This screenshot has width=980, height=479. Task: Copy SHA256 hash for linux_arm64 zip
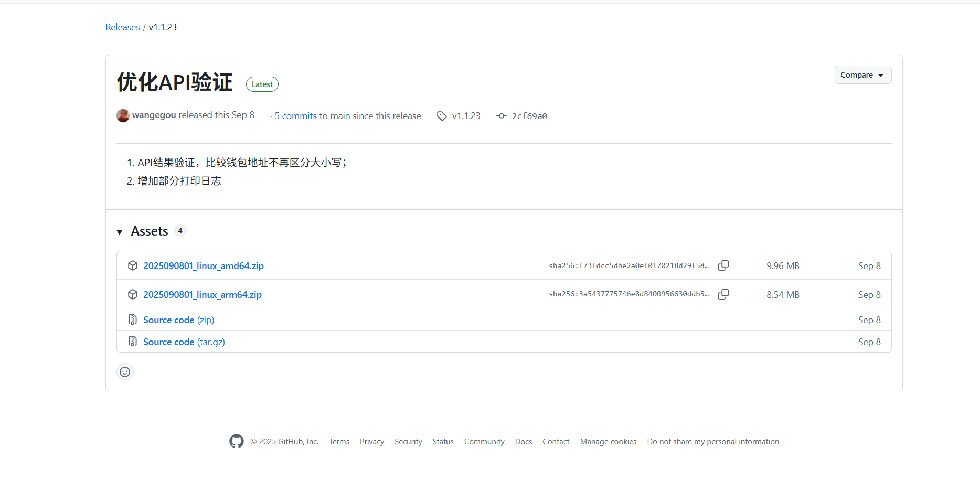click(723, 294)
